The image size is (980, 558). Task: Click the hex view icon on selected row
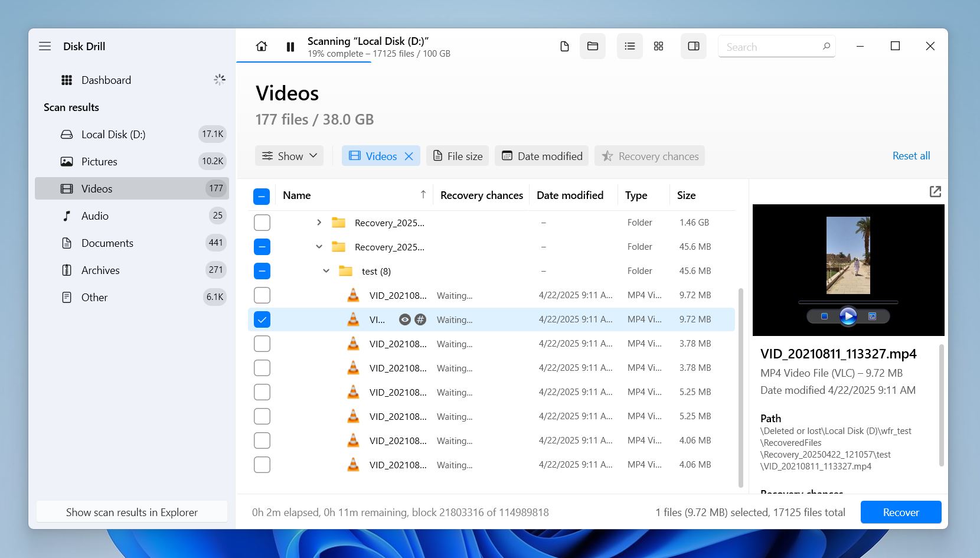420,319
